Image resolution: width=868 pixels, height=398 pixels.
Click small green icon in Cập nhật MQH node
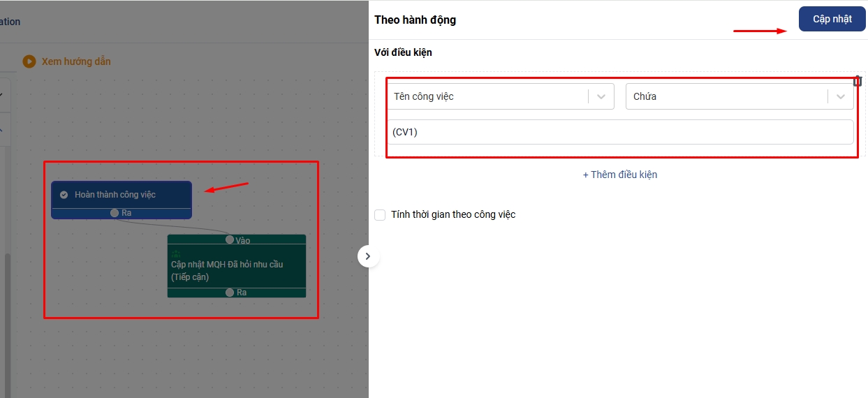176,253
